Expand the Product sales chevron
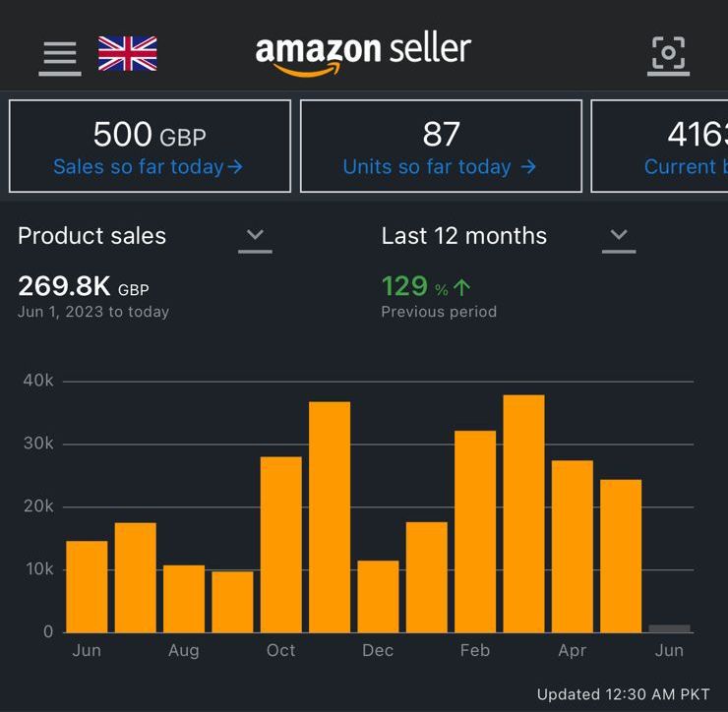This screenshot has width=728, height=712. point(255,240)
